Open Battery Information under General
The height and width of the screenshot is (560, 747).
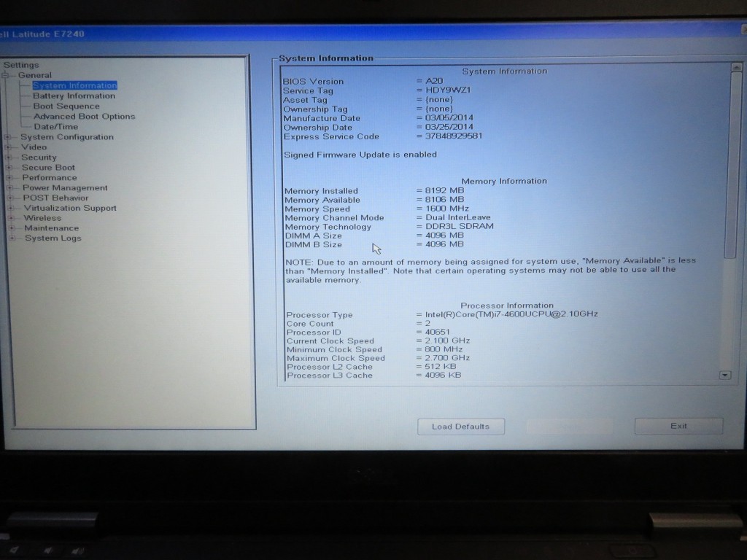[x=74, y=96]
